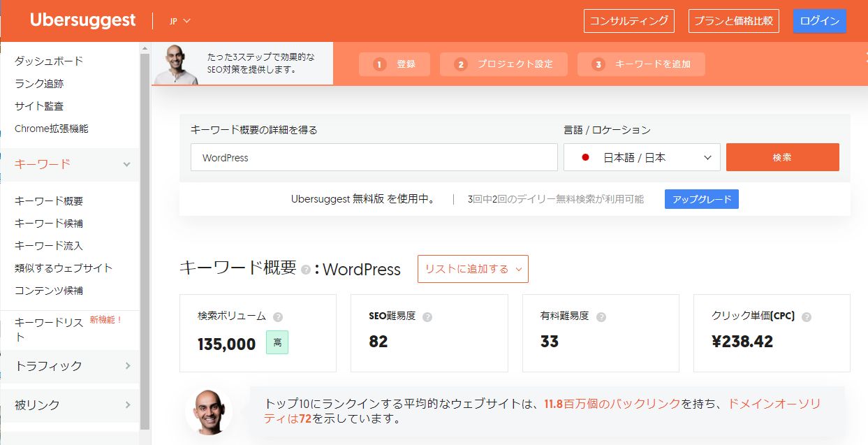Click the sidebar vertical scrollbar
The image size is (868, 445).
click(x=145, y=241)
